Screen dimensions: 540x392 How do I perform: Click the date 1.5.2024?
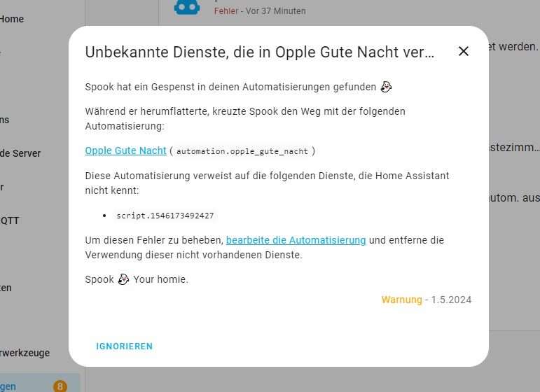tap(451, 300)
